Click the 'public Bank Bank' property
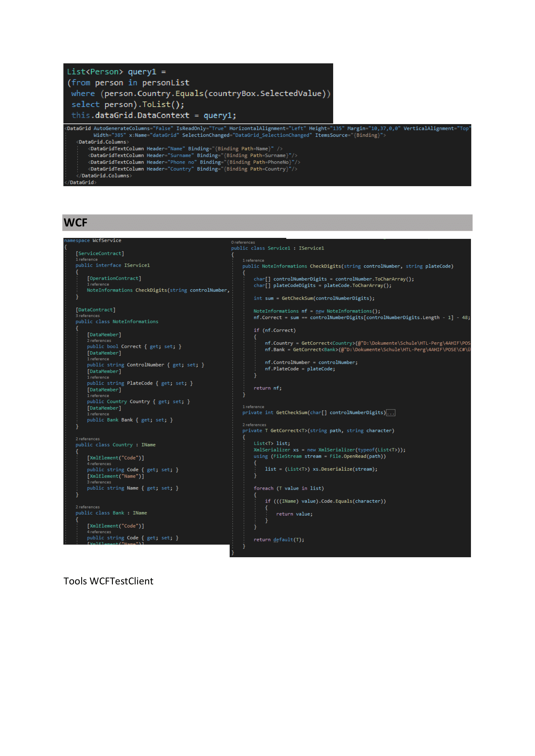Image resolution: width=535 pixels, height=756 pixels. [x=130, y=420]
